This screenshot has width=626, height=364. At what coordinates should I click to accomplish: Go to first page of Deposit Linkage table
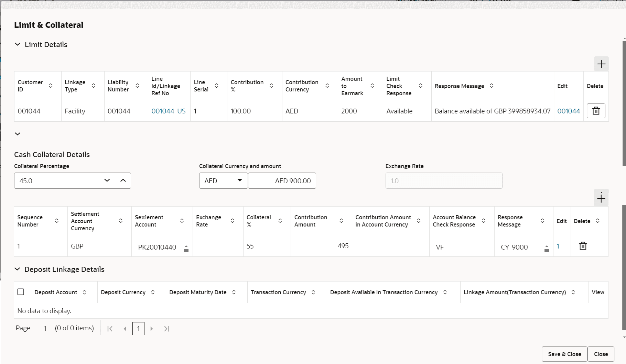[x=110, y=329]
